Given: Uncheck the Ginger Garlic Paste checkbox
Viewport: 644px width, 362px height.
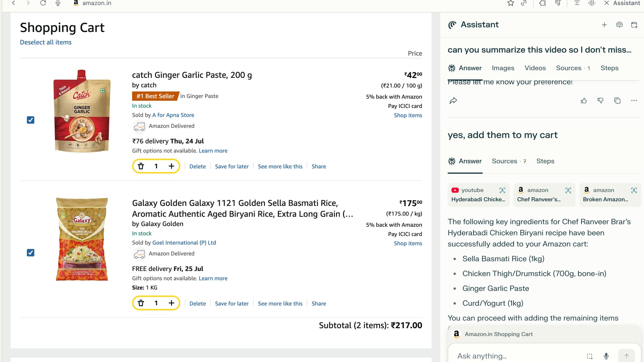Looking at the screenshot, I should pos(30,120).
